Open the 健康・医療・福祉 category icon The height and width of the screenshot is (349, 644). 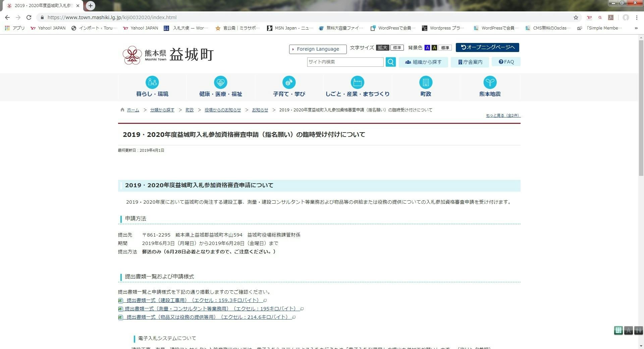[220, 83]
